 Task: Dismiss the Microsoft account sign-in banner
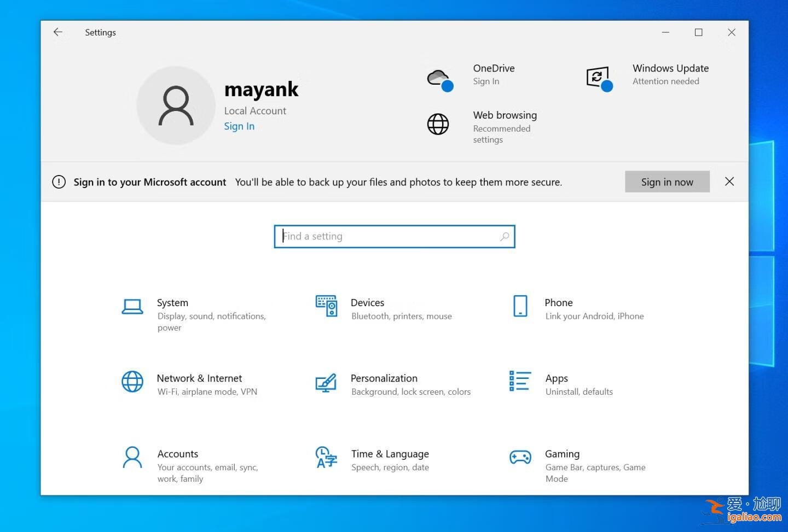(x=729, y=182)
